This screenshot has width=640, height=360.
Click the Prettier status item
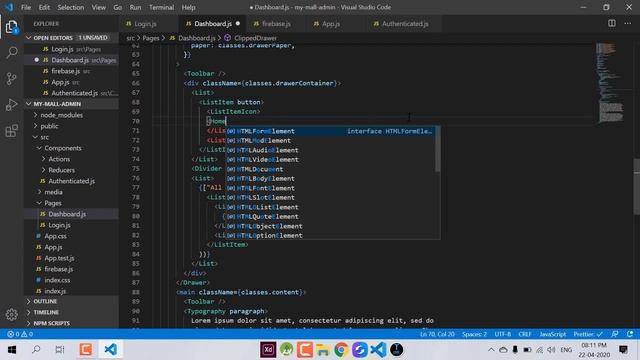pos(588,334)
